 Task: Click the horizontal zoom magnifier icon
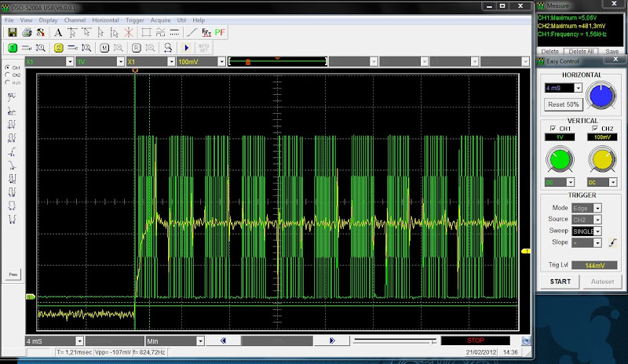pyautogui.click(x=168, y=48)
